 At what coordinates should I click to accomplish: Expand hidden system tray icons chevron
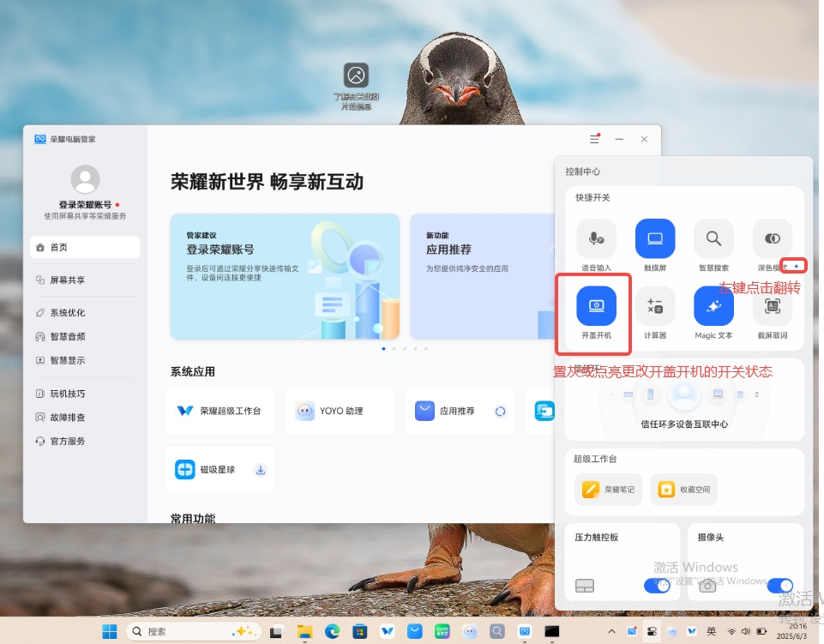tap(610, 631)
